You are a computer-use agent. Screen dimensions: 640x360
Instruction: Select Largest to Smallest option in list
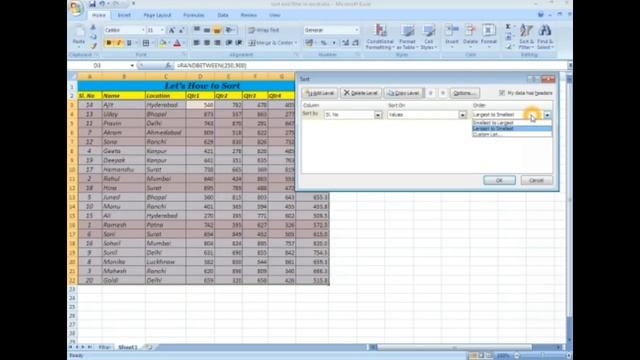(x=512, y=129)
